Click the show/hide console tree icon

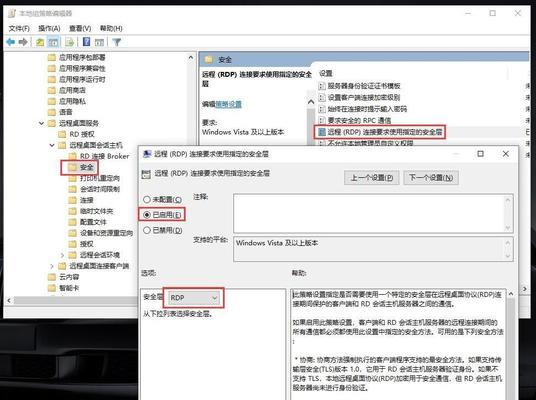tap(53, 42)
